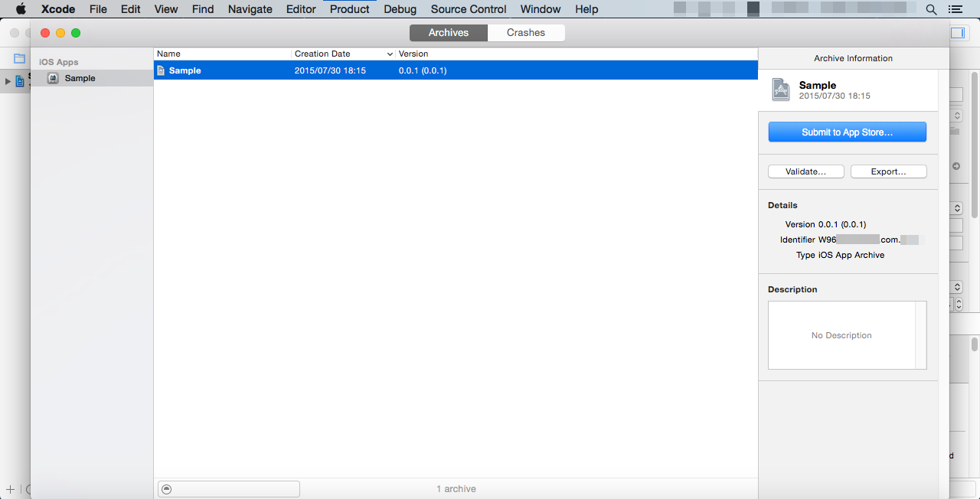Click the archive icon in Archive Information
This screenshot has height=499, width=980.
(x=781, y=90)
